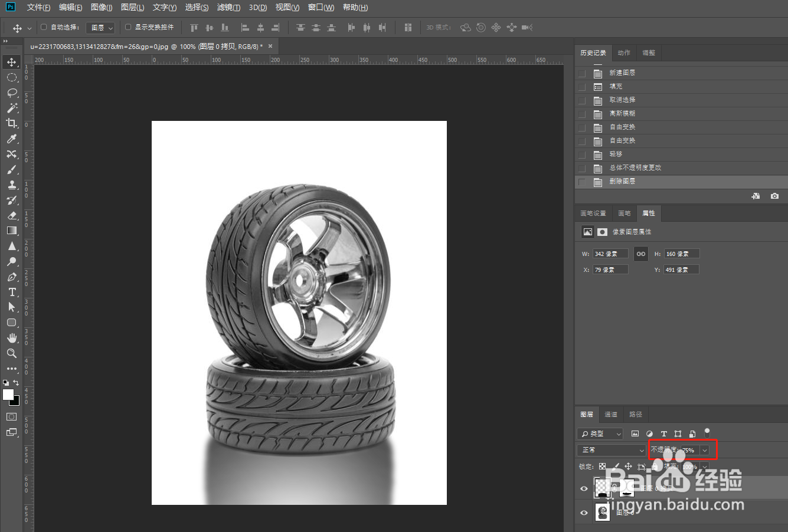This screenshot has height=532, width=788.
Task: Click the W width field 342 像素
Action: click(610, 254)
